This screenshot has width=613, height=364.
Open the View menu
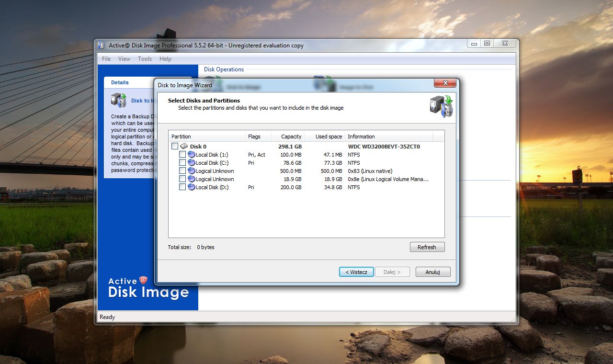[124, 59]
